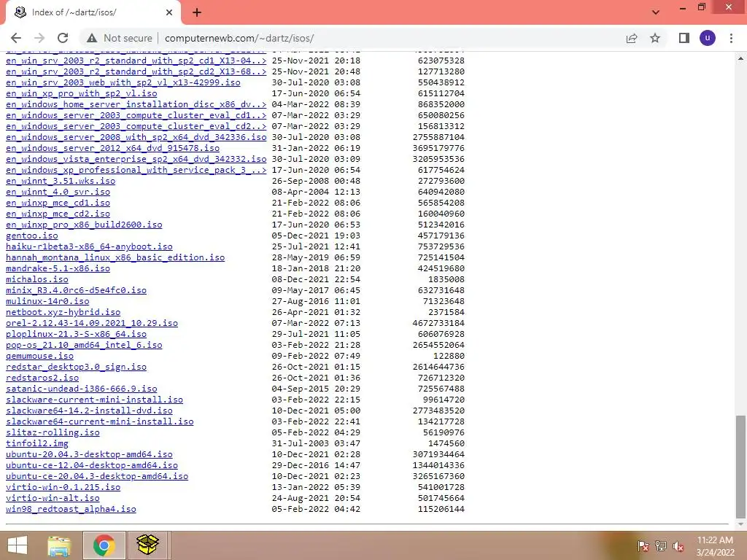Image resolution: width=747 pixels, height=560 pixels.
Task: Open orel-2.12.43-14.09.2021_10.29.iso
Action: tap(92, 323)
